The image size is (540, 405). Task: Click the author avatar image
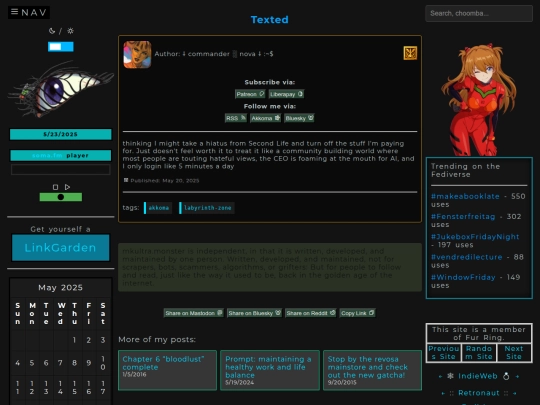pos(137,54)
